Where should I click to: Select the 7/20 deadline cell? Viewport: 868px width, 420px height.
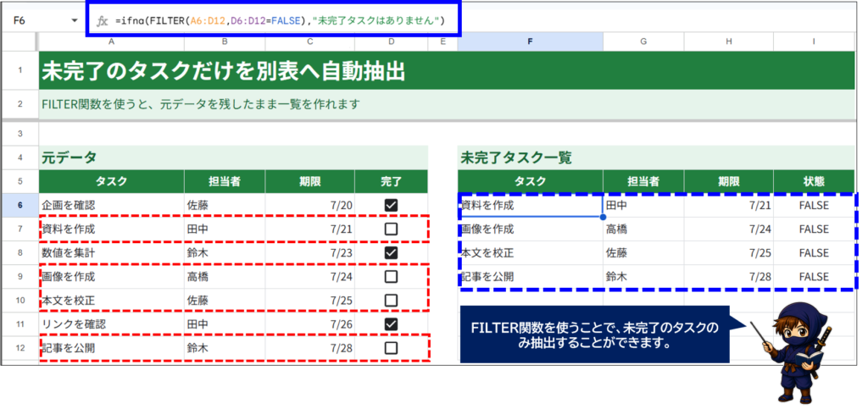click(310, 205)
